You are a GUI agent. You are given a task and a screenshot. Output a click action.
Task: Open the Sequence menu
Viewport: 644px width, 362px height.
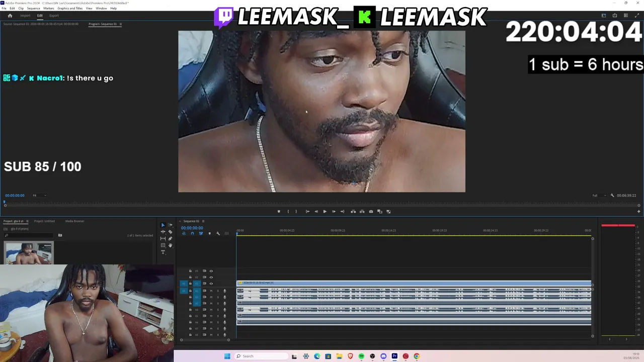(33, 9)
